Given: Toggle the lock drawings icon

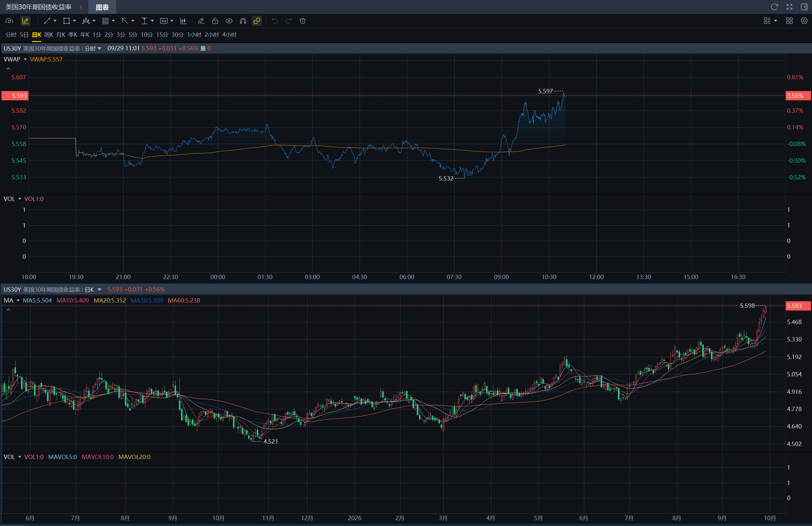Looking at the screenshot, I should (x=215, y=21).
